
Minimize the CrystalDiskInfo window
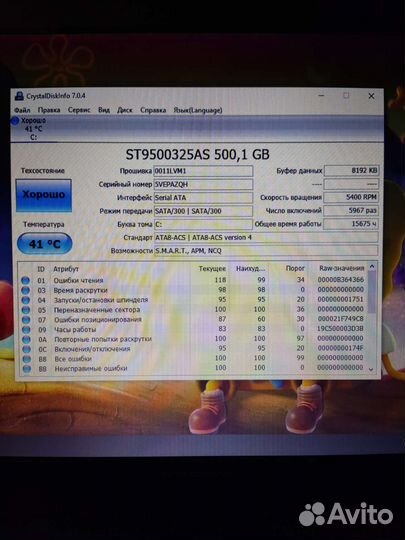(x=321, y=96)
